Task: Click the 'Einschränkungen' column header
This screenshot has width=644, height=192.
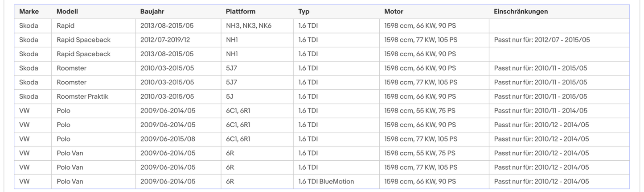Action: [x=521, y=12]
